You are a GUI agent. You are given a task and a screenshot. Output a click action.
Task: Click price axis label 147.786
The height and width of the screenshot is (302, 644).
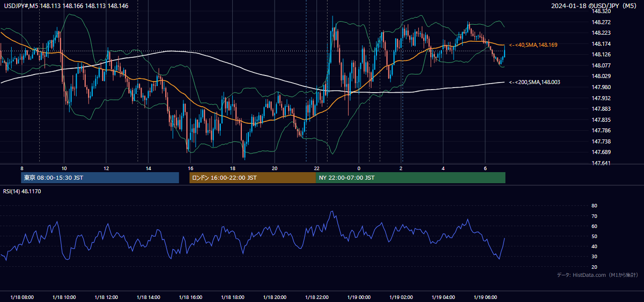(601, 130)
